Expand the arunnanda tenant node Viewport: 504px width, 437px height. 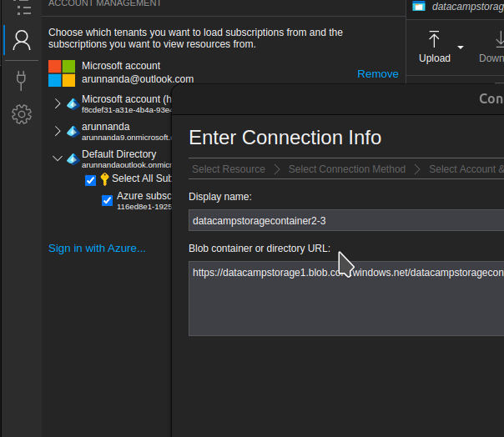point(58,131)
